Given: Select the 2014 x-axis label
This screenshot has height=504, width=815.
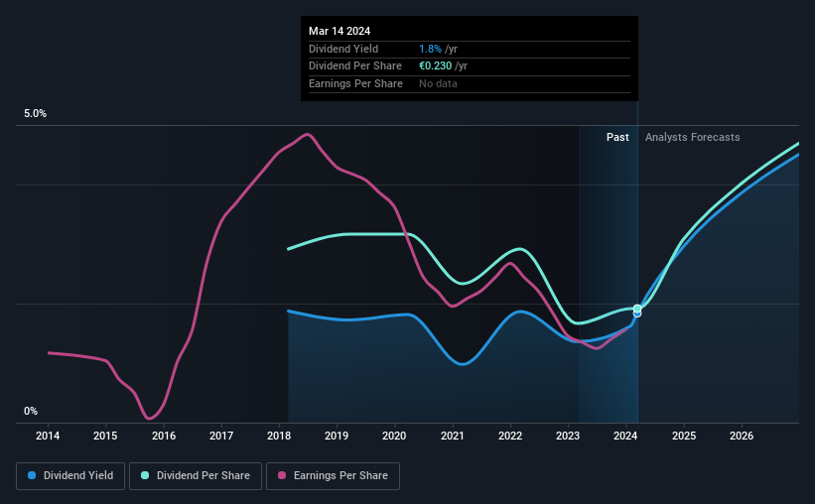Looking at the screenshot, I should click(48, 436).
